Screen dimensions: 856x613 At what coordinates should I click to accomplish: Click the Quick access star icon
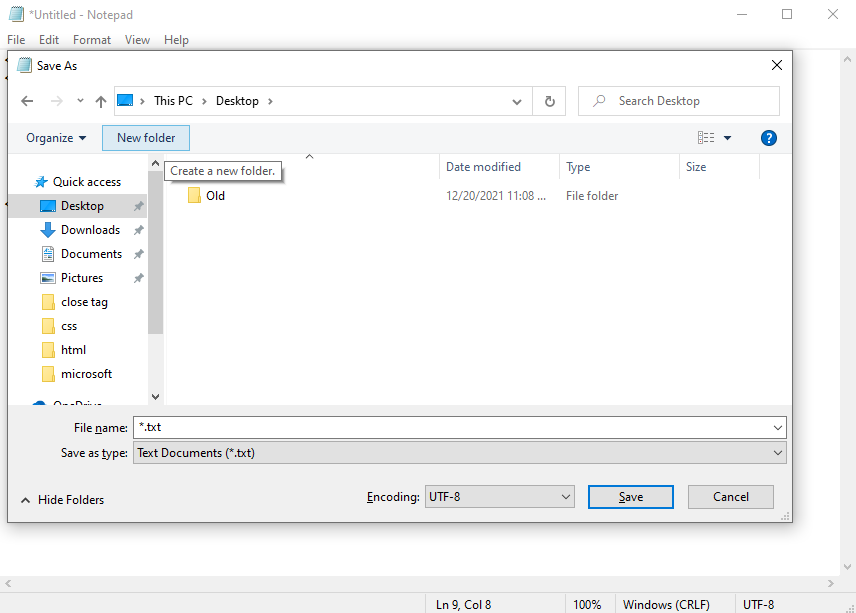pos(41,182)
